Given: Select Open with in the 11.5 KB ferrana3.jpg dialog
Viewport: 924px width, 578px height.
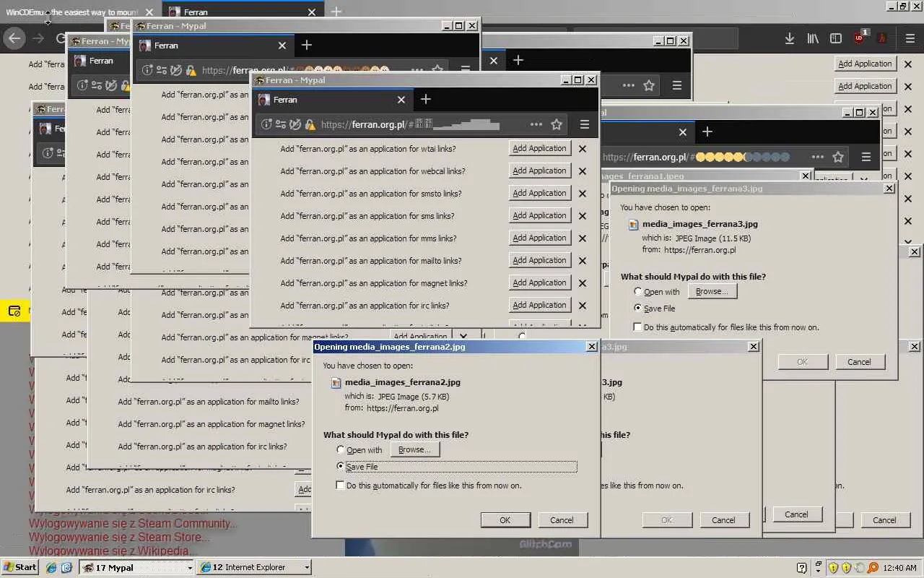Looking at the screenshot, I should pos(637,292).
